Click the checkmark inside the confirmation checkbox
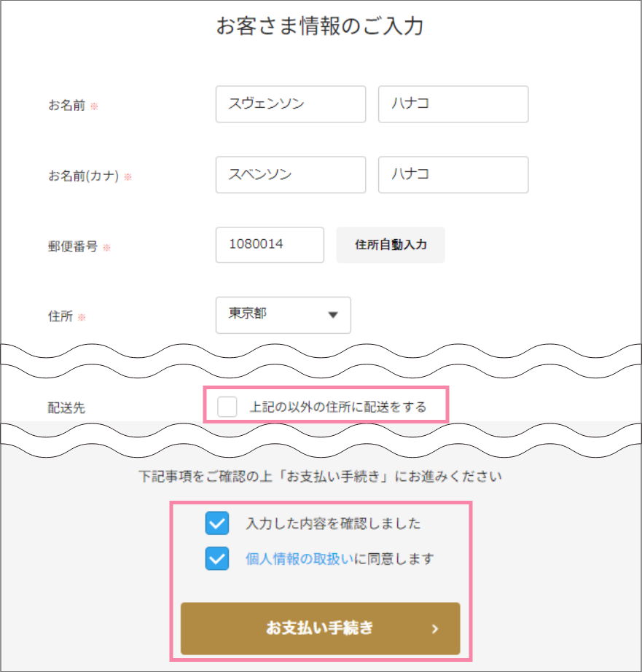642x672 pixels. point(216,523)
